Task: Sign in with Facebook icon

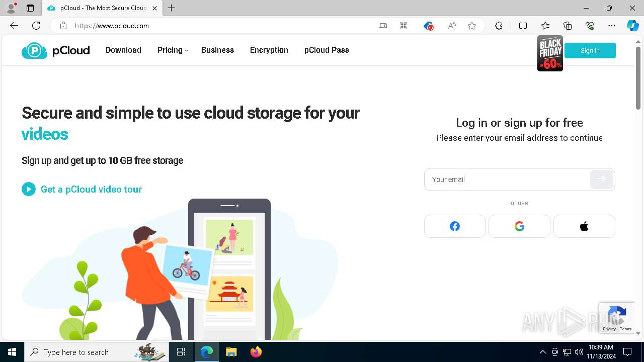Action: pos(455,226)
